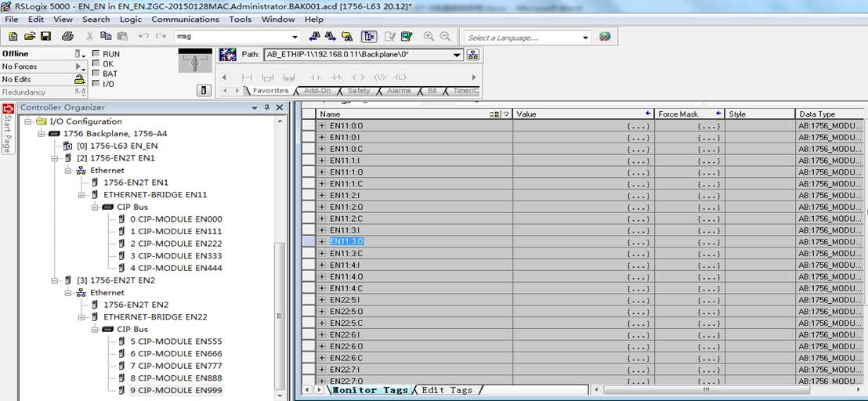Toggle the Controller Organizer view icon
This screenshot has height=401, width=868.
[x=369, y=37]
